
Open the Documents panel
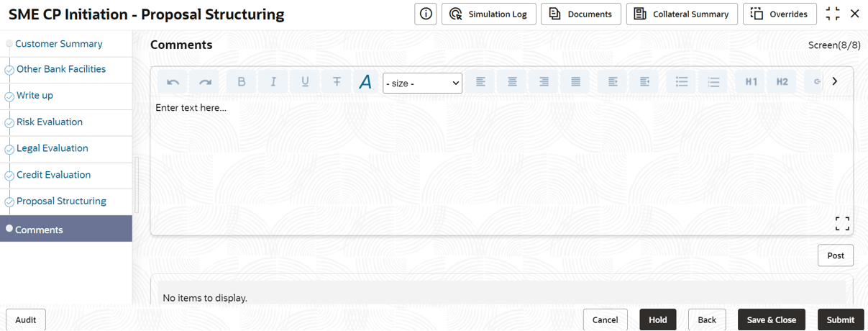581,14
